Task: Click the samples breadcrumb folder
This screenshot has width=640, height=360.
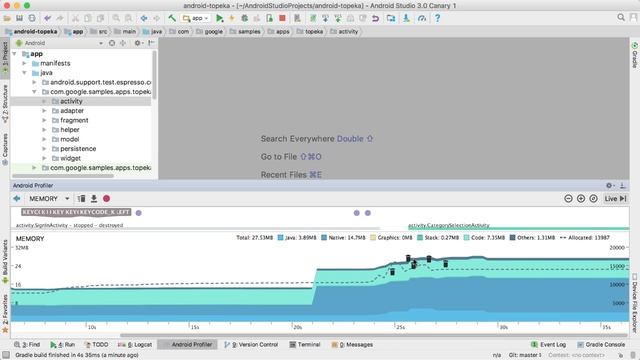Action: coord(245,31)
